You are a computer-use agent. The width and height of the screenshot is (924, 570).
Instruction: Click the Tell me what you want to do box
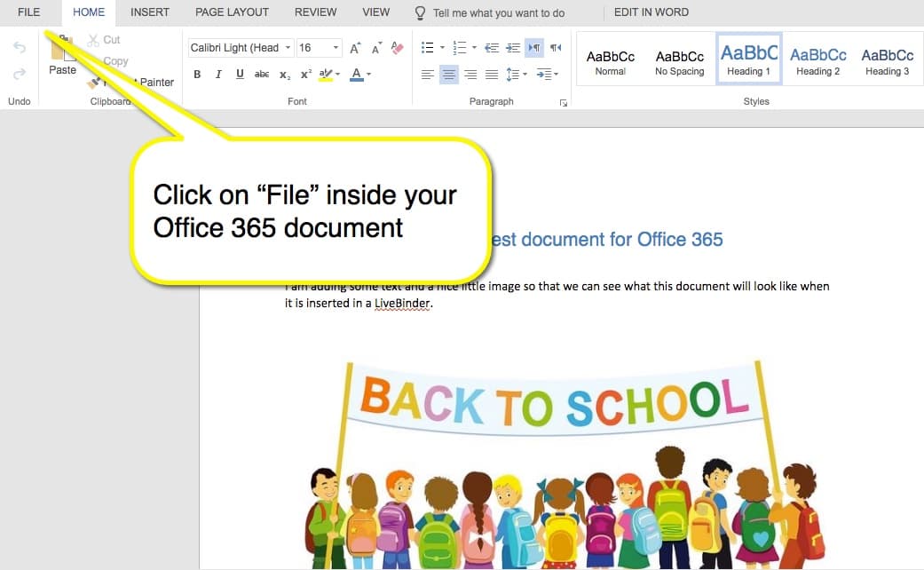click(499, 13)
